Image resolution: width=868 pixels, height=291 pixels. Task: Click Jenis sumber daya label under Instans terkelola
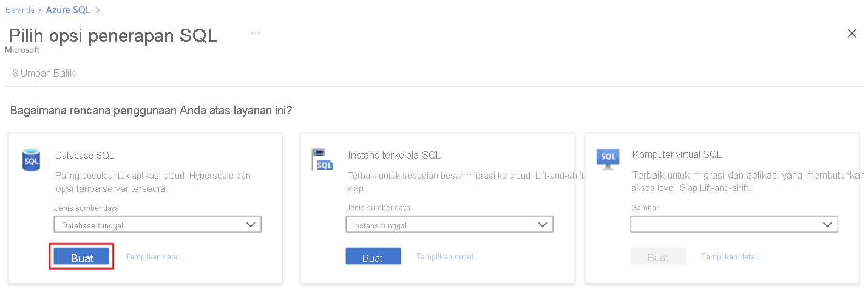tap(378, 208)
